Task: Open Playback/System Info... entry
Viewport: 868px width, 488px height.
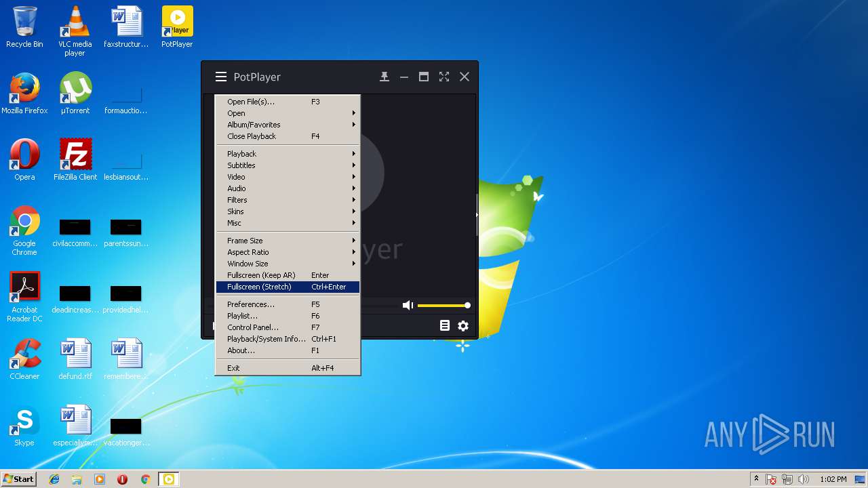Action: (x=288, y=339)
